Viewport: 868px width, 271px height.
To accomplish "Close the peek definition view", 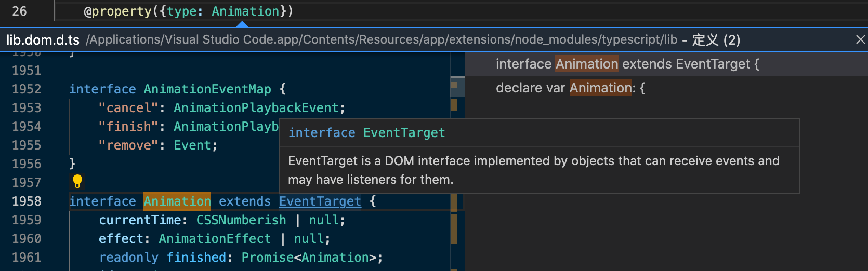I will (860, 39).
